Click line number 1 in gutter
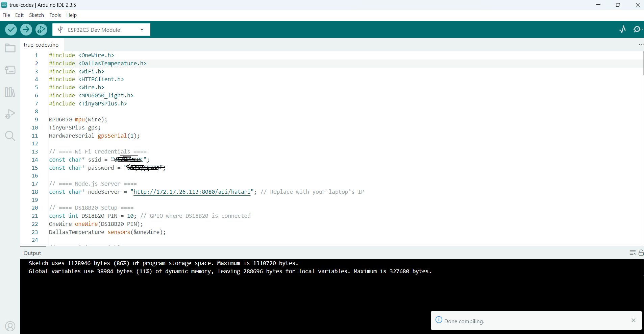The image size is (644, 334). coord(36,55)
